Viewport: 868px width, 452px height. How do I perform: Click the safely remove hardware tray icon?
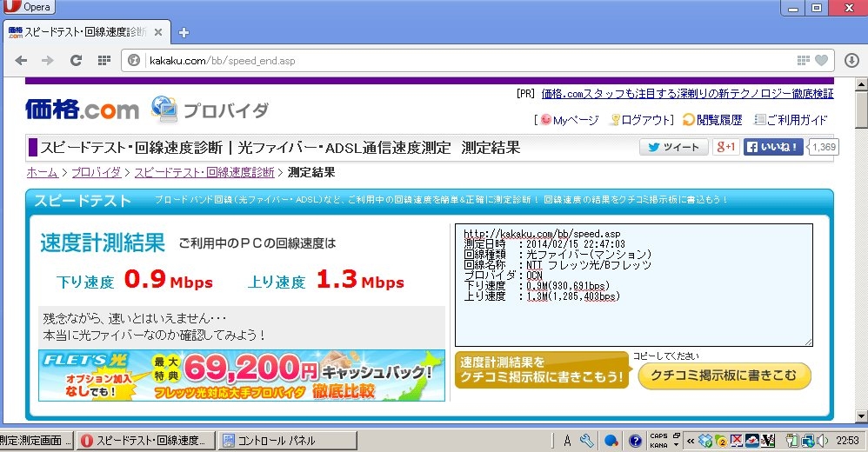pos(792,441)
